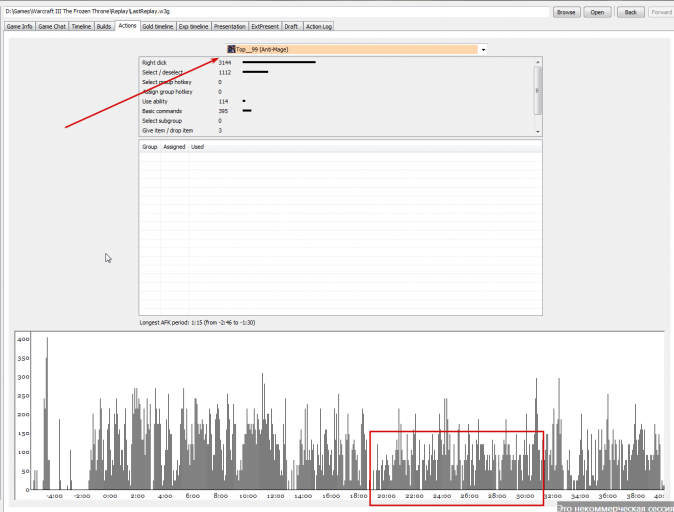The height and width of the screenshot is (512, 674).
Task: Click the Longest AFK period text
Action: click(x=197, y=322)
